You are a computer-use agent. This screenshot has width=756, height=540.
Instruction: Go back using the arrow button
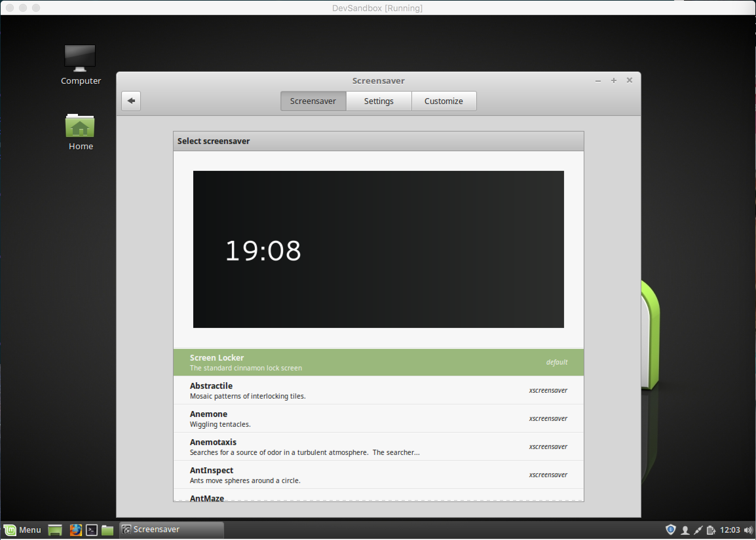(x=131, y=101)
